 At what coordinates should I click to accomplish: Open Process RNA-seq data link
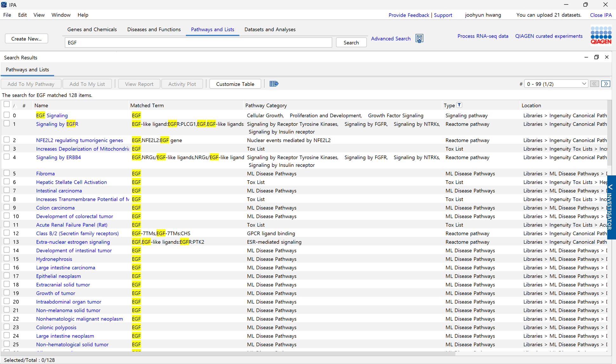(483, 36)
